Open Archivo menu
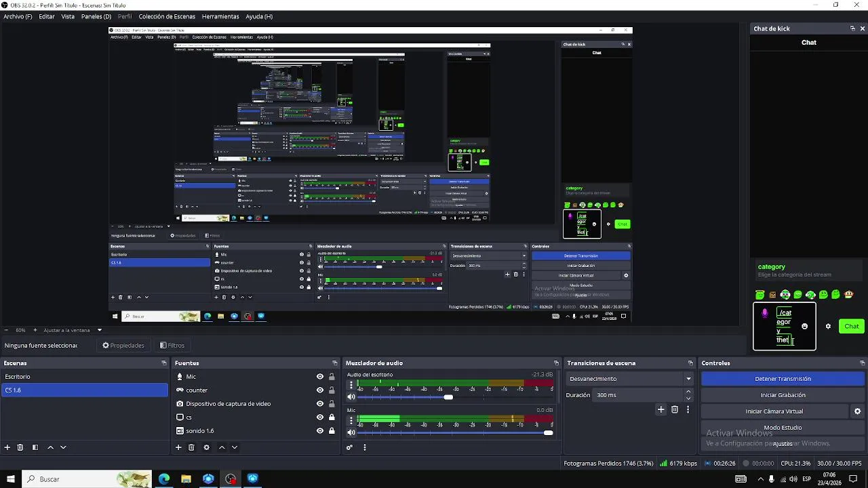The height and width of the screenshot is (488, 868). coord(18,16)
